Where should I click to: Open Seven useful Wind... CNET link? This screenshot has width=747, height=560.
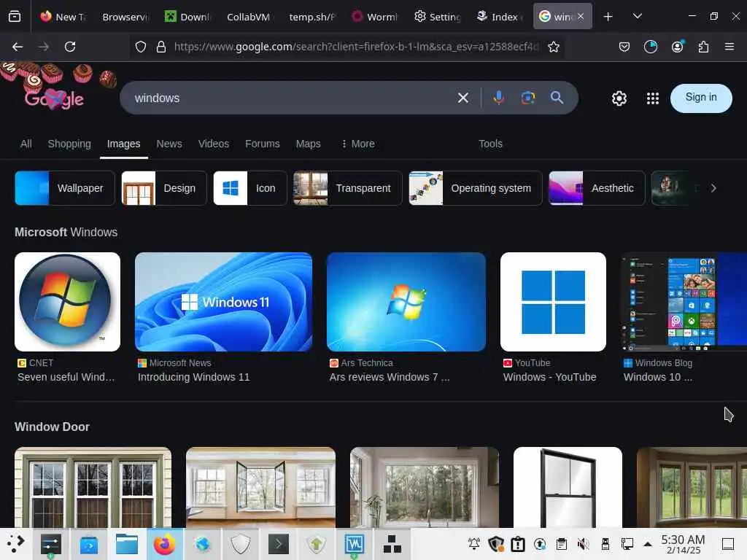(66, 377)
